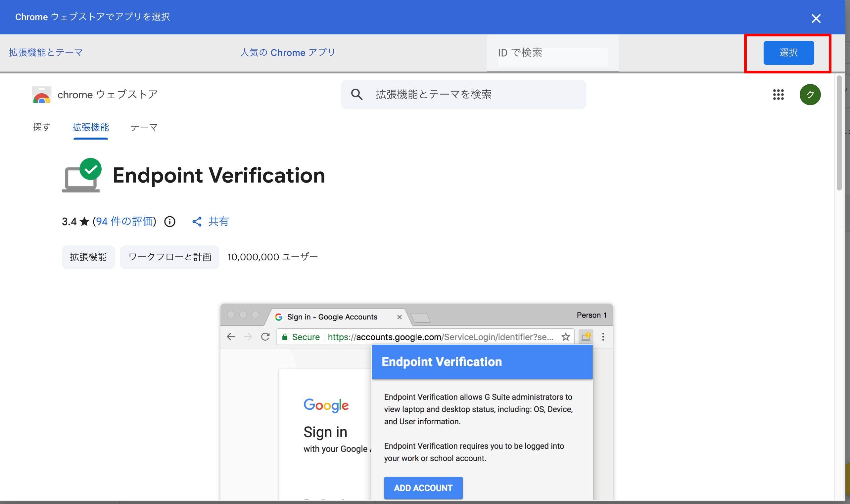Open the green account avatar

coord(810,94)
